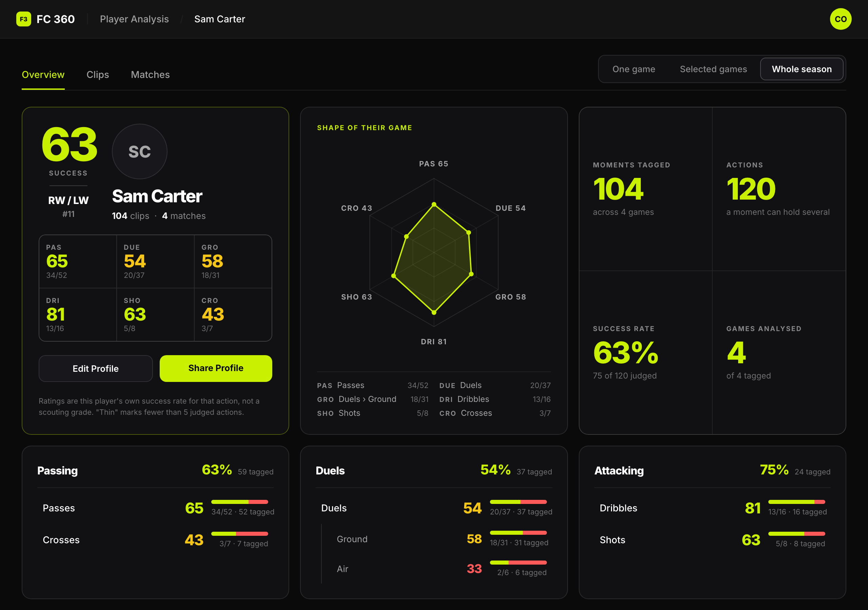Click the SC player avatar circle
The image size is (868, 610).
point(139,151)
